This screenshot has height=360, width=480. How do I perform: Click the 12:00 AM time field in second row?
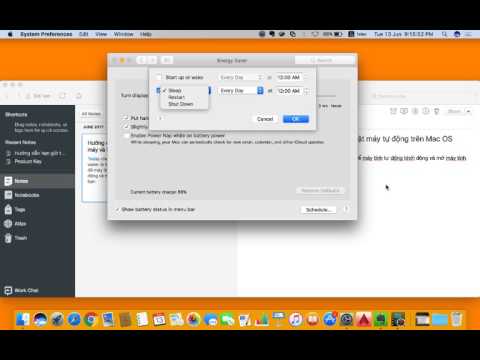point(289,91)
